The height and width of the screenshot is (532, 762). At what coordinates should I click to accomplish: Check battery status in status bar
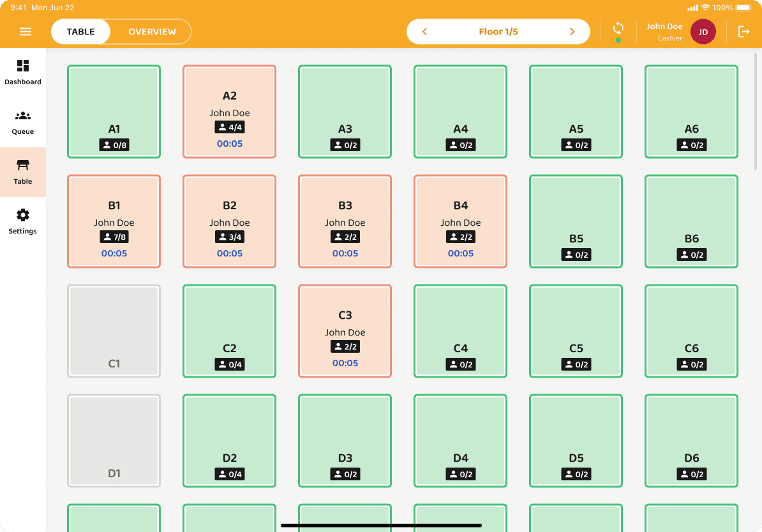(x=743, y=8)
